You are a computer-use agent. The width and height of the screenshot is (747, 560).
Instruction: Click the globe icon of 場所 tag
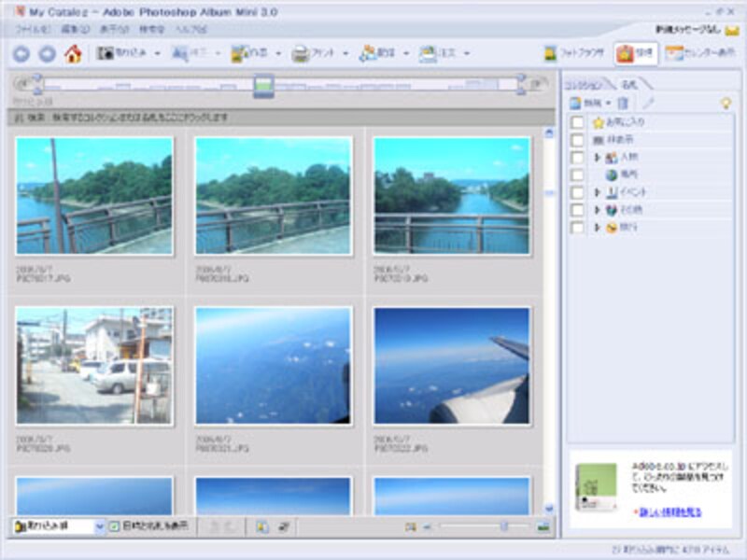pos(612,175)
